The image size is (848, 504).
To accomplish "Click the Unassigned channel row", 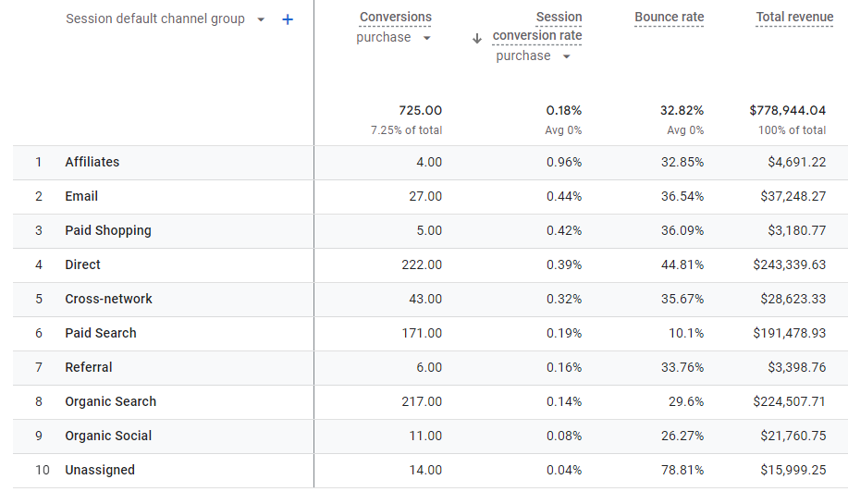I will tap(100, 470).
